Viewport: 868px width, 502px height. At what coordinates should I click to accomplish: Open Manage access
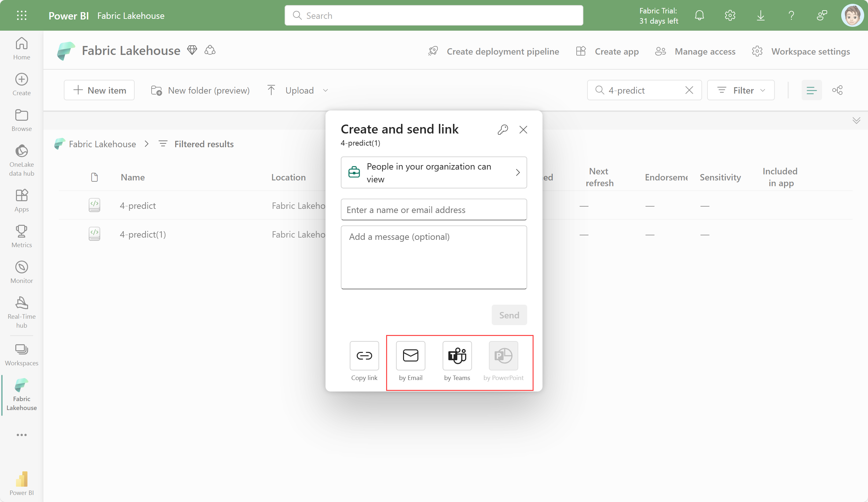click(695, 51)
